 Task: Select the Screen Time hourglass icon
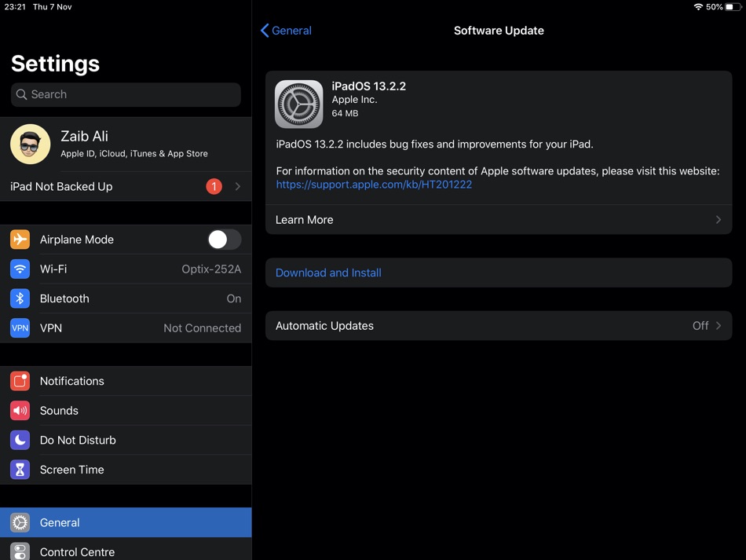point(20,470)
